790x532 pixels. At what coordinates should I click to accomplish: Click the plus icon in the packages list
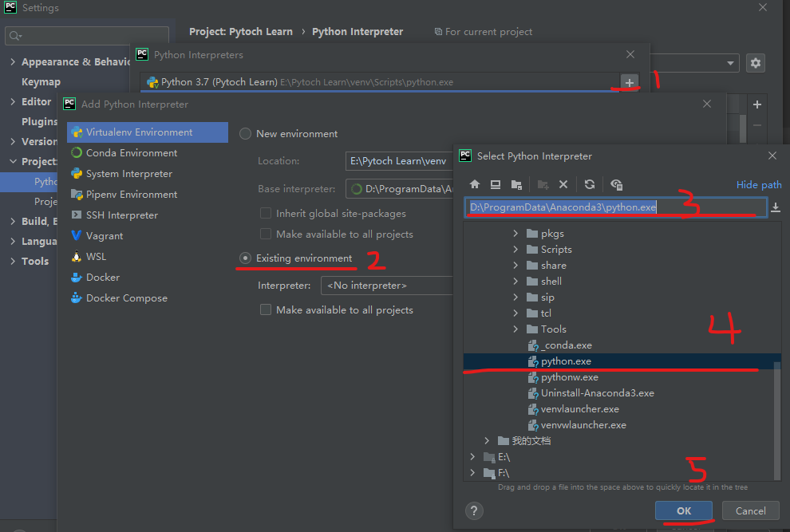tap(756, 104)
